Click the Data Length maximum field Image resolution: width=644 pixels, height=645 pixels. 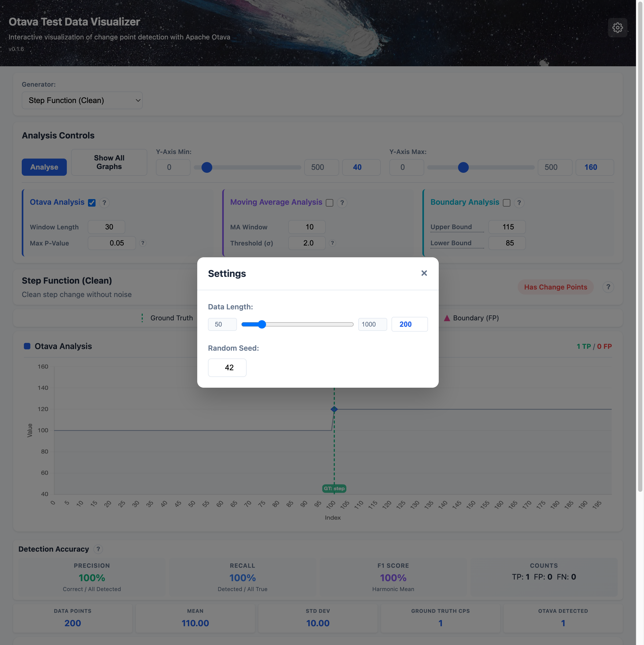[x=372, y=324]
